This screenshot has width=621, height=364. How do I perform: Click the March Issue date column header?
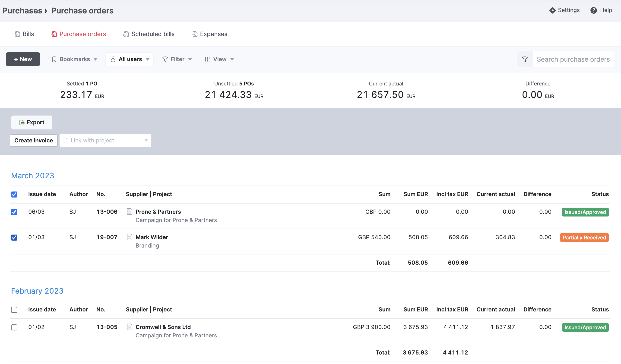(x=42, y=194)
